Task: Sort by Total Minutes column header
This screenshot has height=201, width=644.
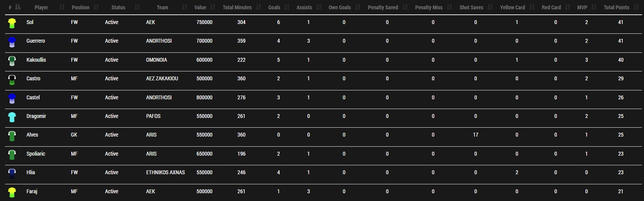Action: tap(237, 7)
